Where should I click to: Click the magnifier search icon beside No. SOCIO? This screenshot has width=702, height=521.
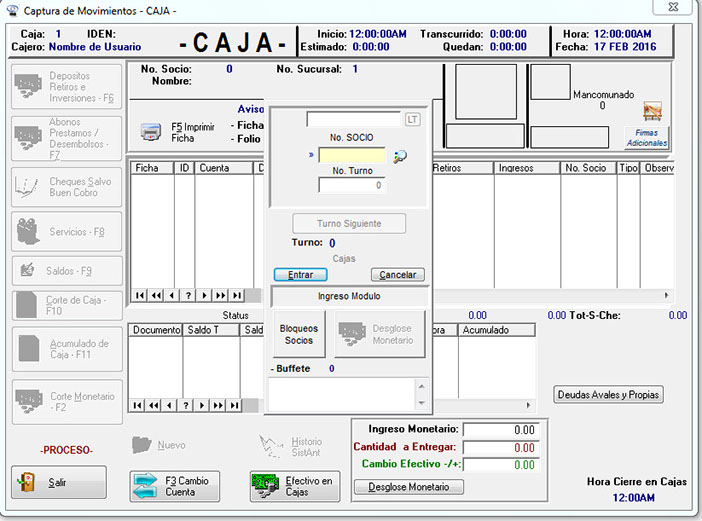coord(400,156)
